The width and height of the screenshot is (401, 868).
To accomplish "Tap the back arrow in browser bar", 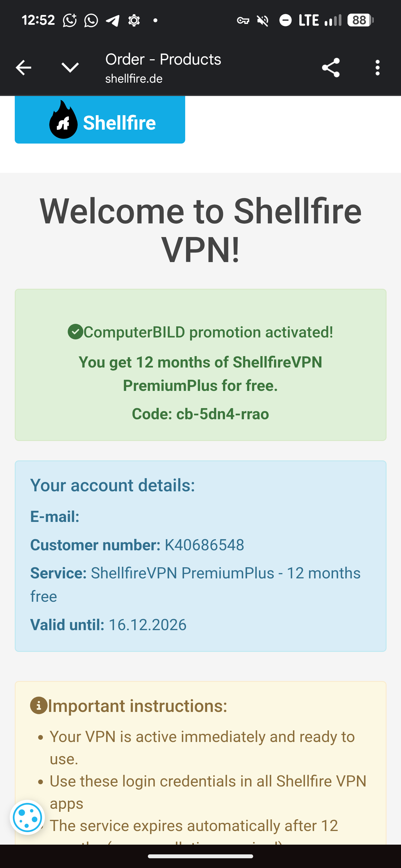I will (23, 68).
